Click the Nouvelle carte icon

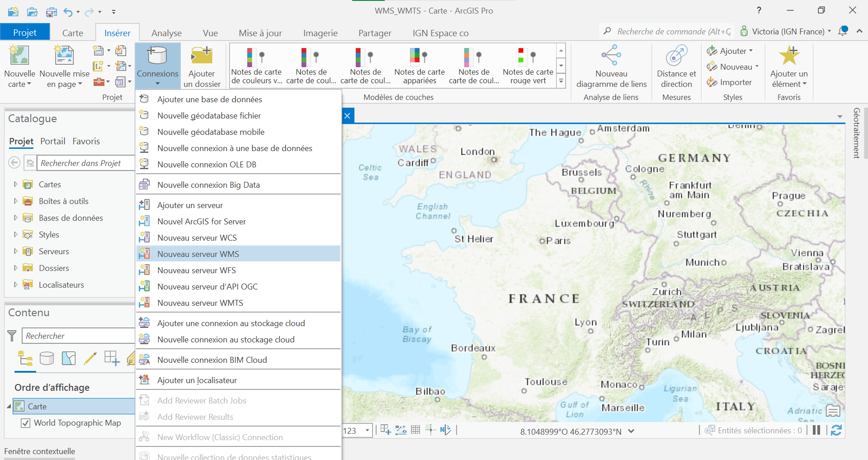tap(19, 56)
